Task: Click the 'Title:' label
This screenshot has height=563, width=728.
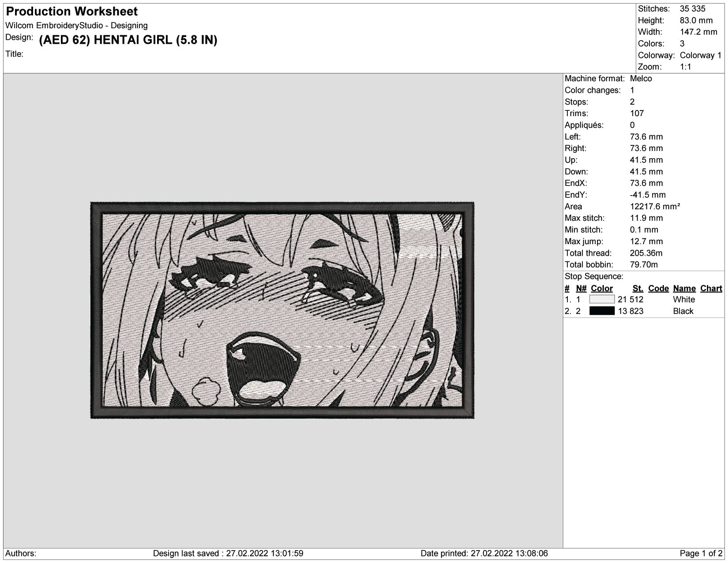Action: (x=14, y=54)
